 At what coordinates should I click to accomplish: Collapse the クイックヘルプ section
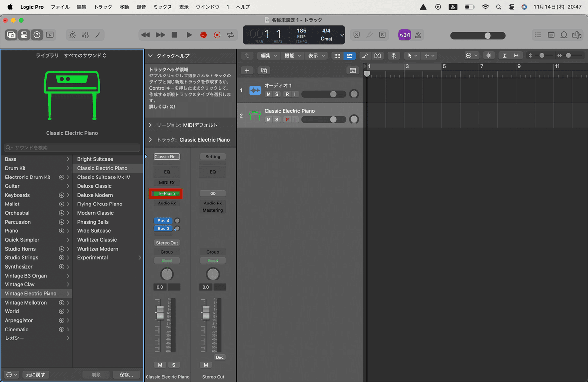point(150,56)
